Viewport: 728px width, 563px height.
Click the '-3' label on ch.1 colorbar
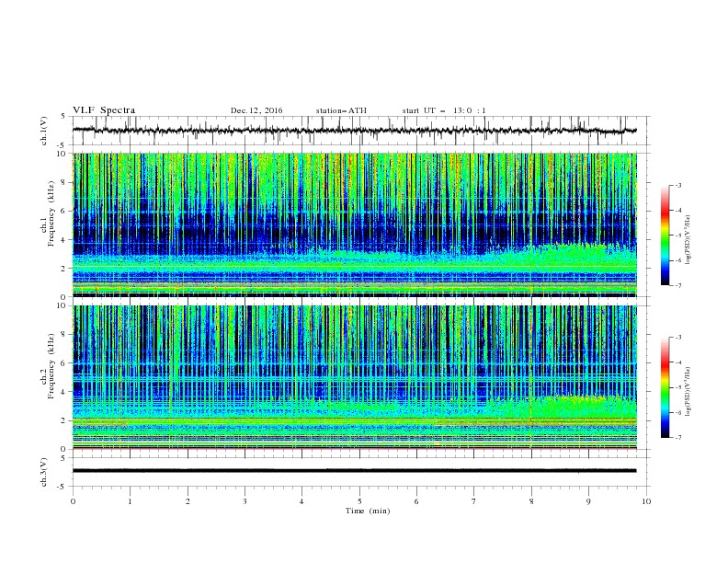(678, 185)
